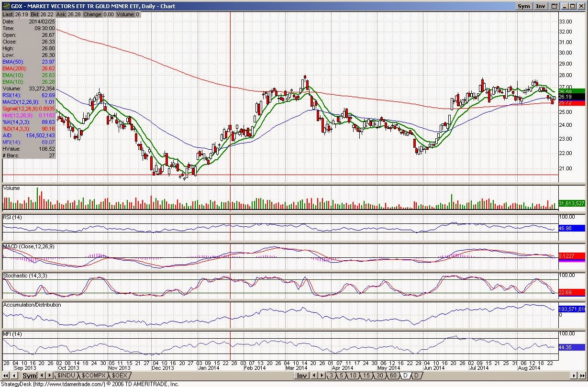Click the %K(14,3,3) data row
The height and width of the screenshot is (387, 588).
29,122
